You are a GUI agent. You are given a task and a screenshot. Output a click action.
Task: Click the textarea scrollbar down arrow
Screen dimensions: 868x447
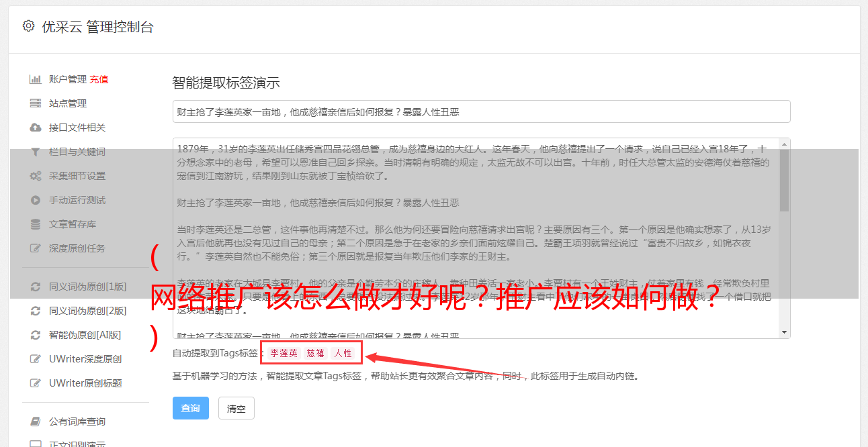tap(784, 332)
